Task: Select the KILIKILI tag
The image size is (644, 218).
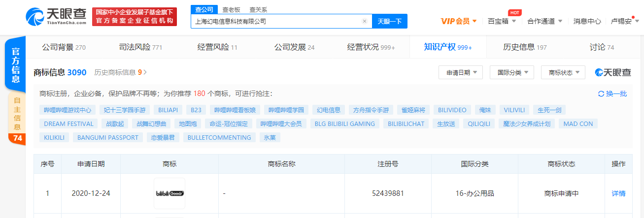Action: 54,137
